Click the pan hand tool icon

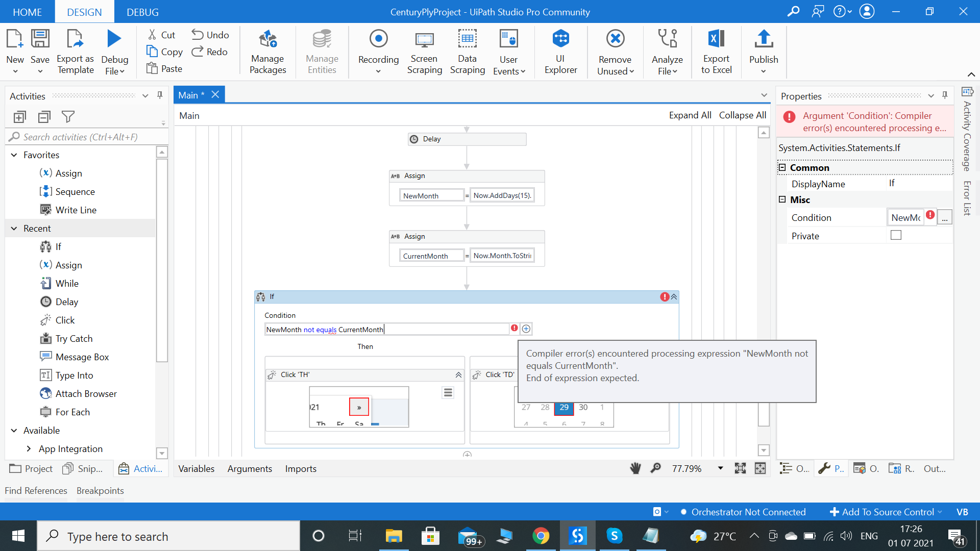(635, 468)
